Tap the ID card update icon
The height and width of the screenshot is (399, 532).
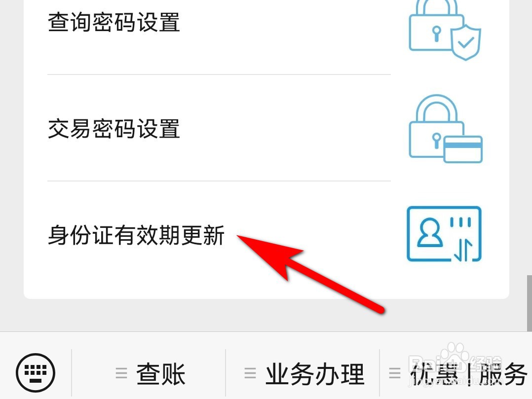[444, 234]
